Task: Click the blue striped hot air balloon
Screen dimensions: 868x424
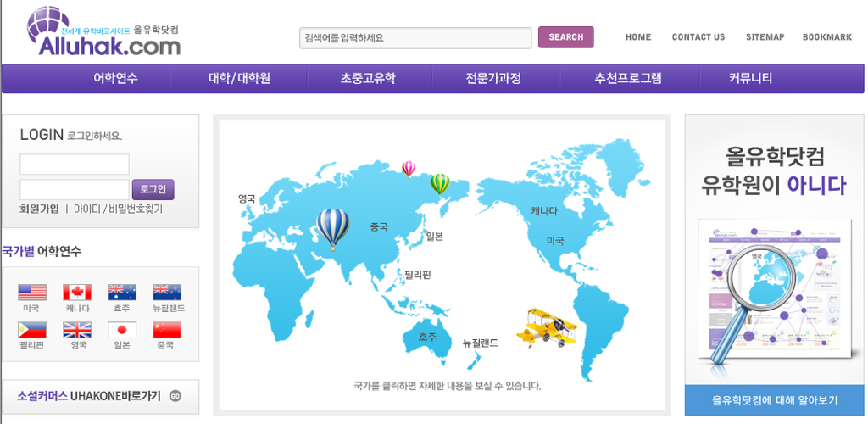Action: coord(332,229)
